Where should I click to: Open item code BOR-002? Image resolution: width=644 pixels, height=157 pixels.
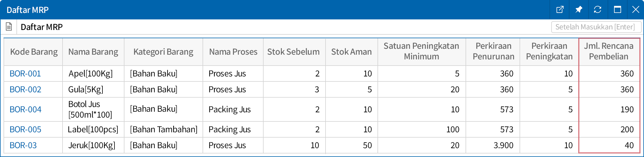(x=26, y=89)
